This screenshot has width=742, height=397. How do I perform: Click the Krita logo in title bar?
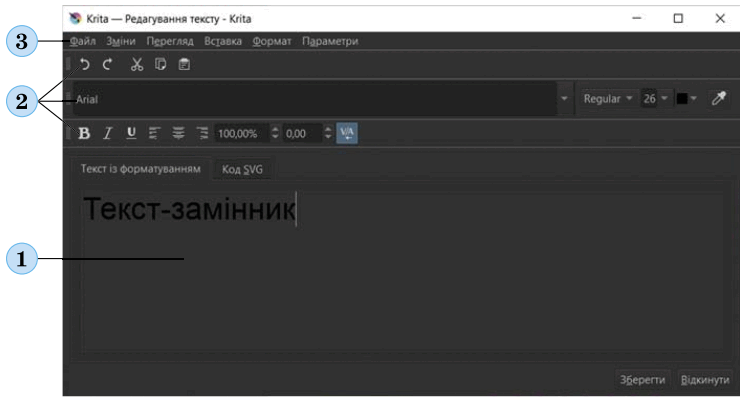tap(75, 19)
